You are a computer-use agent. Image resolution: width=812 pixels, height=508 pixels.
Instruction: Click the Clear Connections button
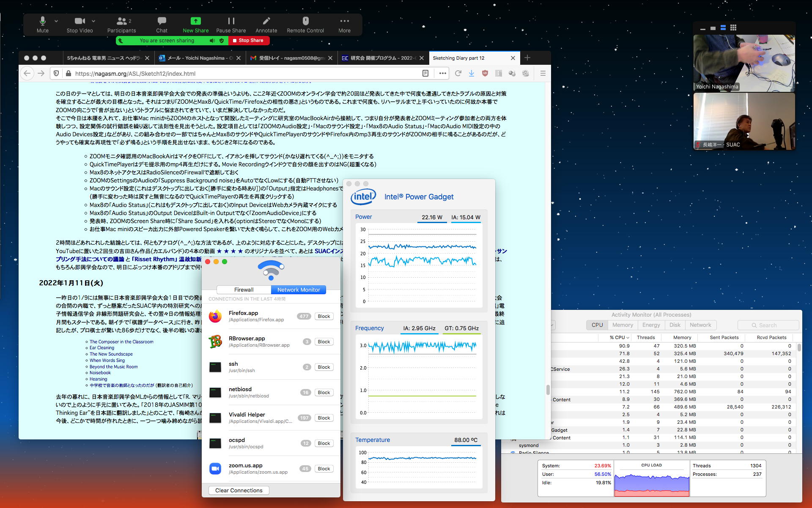[239, 490]
